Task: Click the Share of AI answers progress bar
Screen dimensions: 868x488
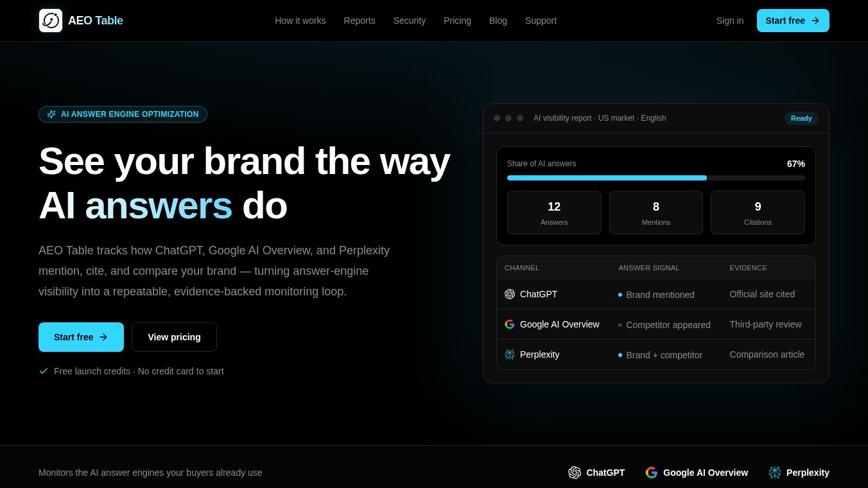Action: point(656,178)
